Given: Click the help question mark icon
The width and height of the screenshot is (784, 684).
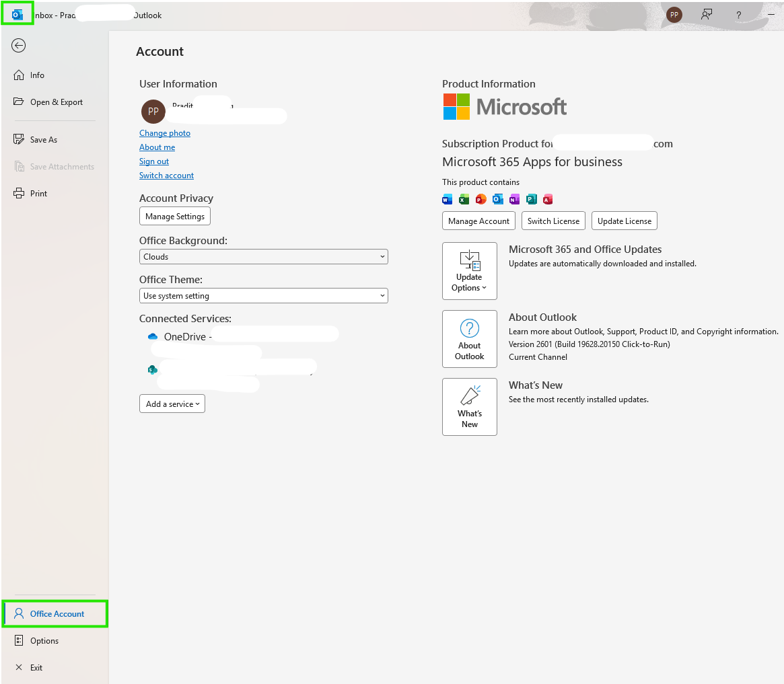Looking at the screenshot, I should (x=738, y=15).
